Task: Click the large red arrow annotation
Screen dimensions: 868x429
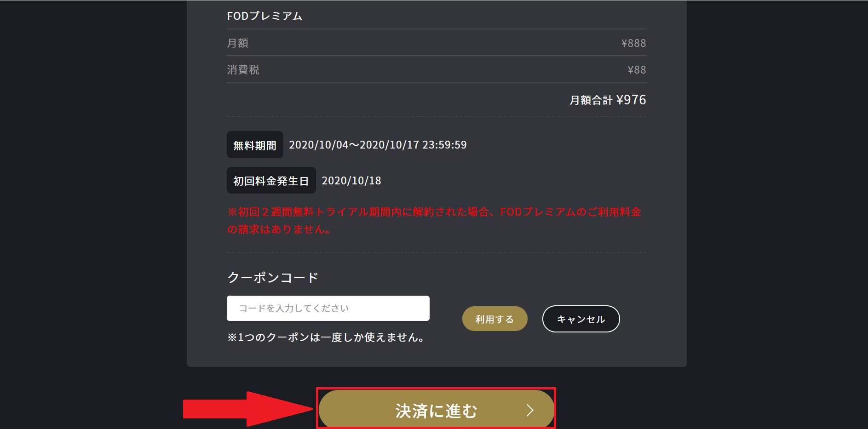Action: pos(248,409)
